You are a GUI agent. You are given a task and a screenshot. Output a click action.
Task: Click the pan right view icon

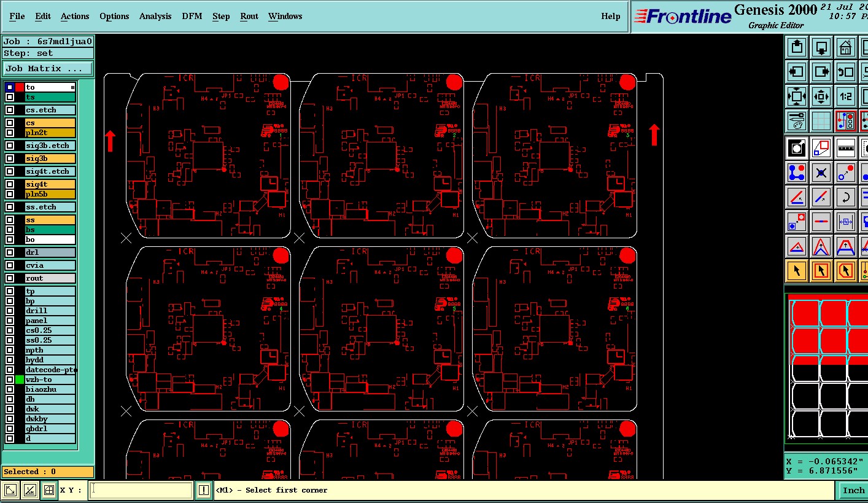point(821,72)
